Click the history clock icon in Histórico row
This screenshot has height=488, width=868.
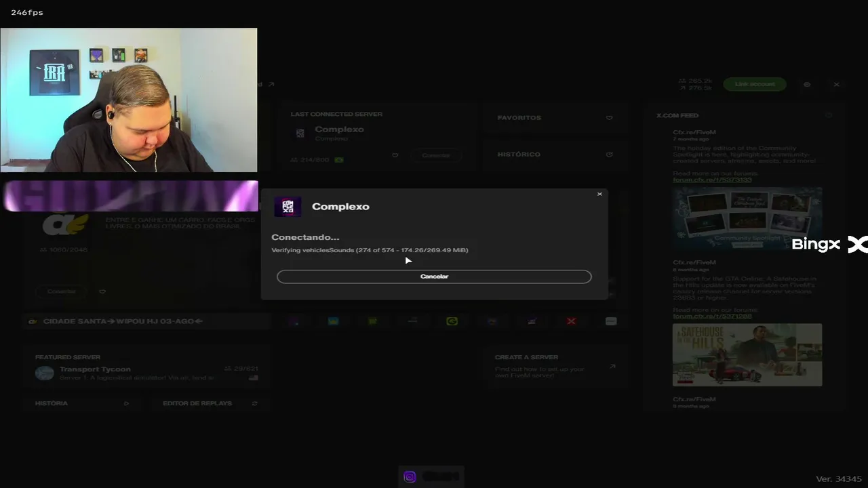tap(609, 155)
